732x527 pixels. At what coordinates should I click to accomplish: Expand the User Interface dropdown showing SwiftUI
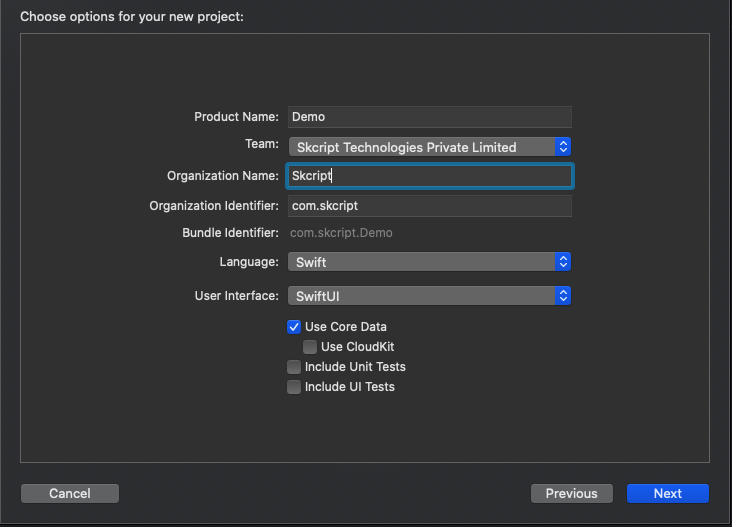tap(429, 296)
